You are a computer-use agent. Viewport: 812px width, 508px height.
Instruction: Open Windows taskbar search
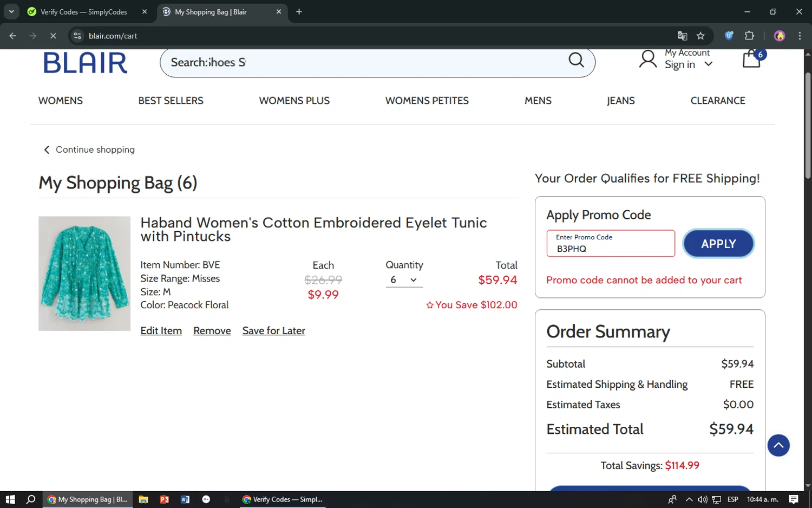[31, 499]
